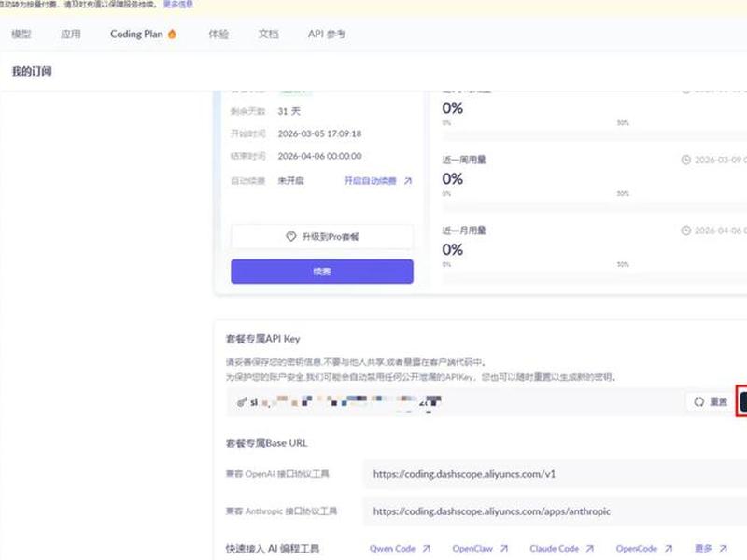Screen dimensions: 747x560
Task: Click the 开启自动续费 link
Action: pos(370,181)
